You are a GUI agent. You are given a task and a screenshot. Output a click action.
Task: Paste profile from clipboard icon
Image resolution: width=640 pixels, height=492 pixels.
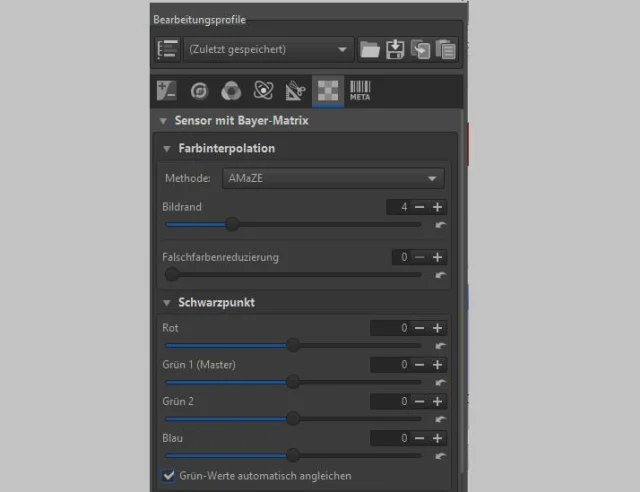[x=445, y=50]
